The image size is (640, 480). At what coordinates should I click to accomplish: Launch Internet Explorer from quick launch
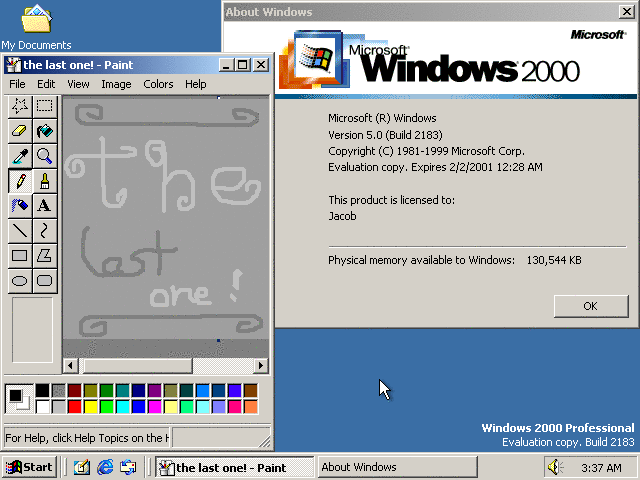[x=105, y=467]
